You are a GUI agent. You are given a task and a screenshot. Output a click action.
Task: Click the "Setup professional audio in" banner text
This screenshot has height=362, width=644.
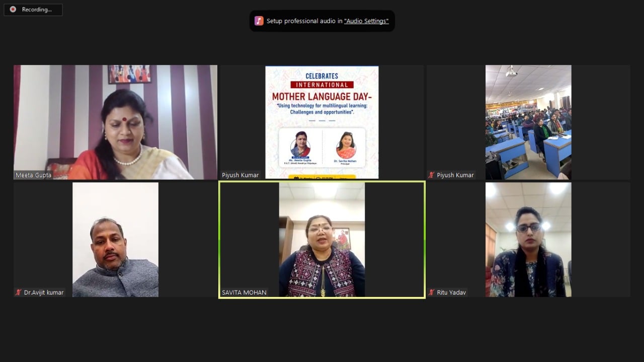coord(304,21)
